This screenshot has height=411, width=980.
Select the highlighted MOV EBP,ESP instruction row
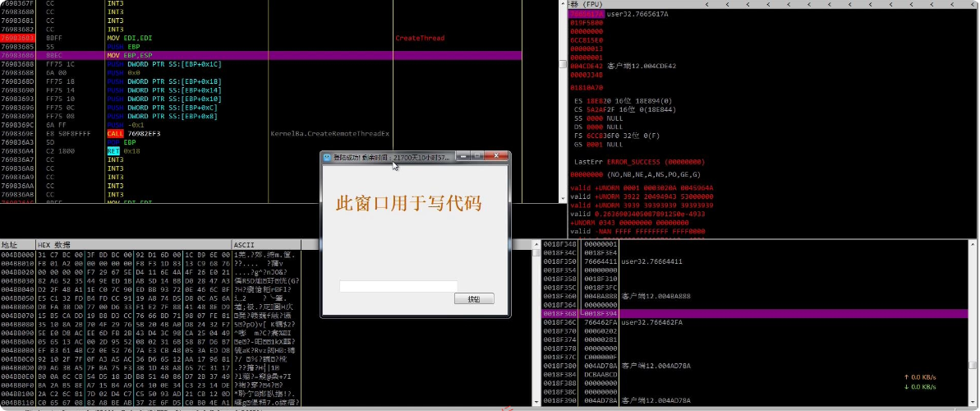point(260,56)
